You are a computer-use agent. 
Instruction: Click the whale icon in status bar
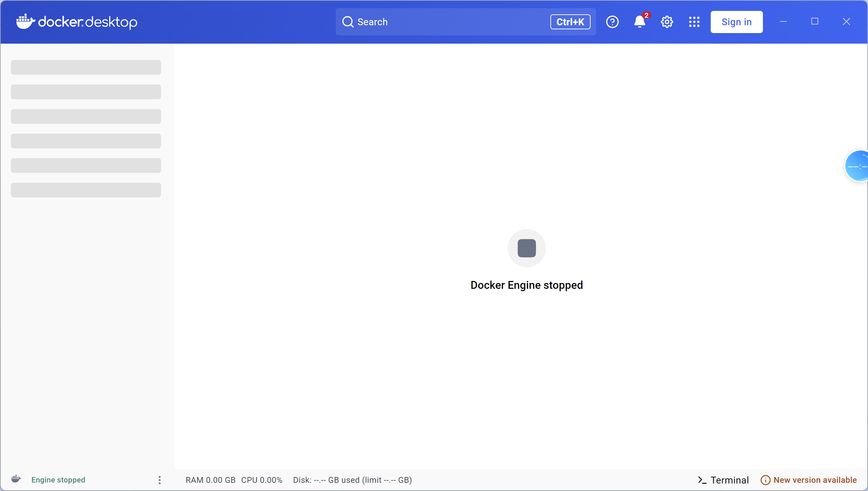point(16,479)
